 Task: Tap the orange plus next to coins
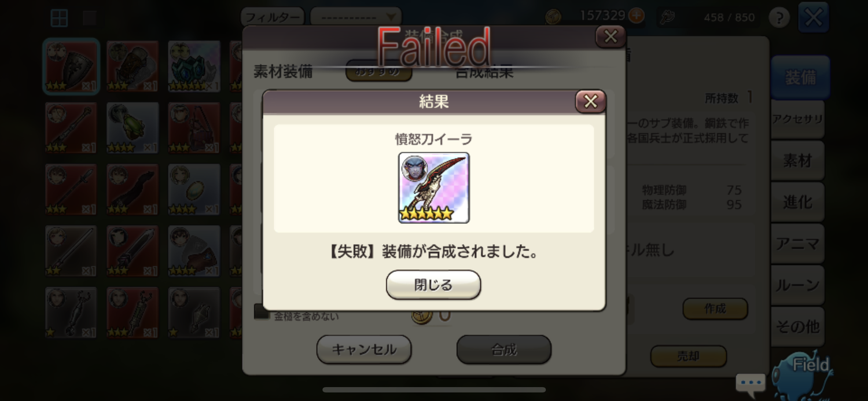(637, 16)
